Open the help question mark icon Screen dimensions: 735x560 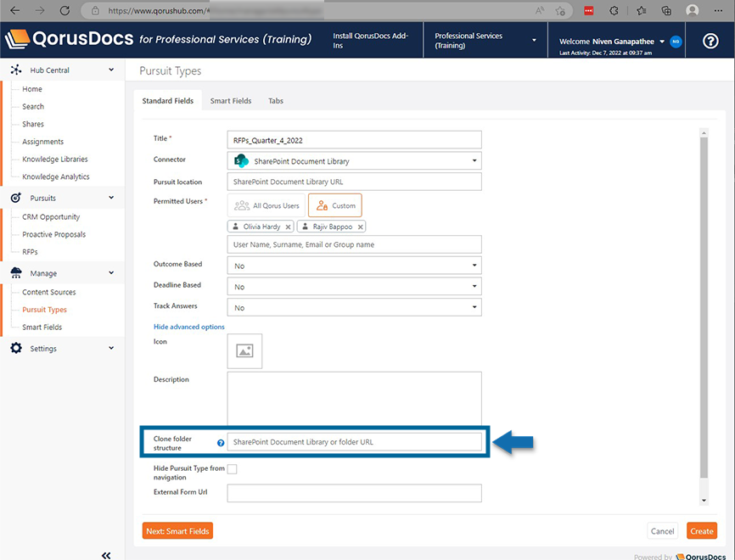pos(710,42)
